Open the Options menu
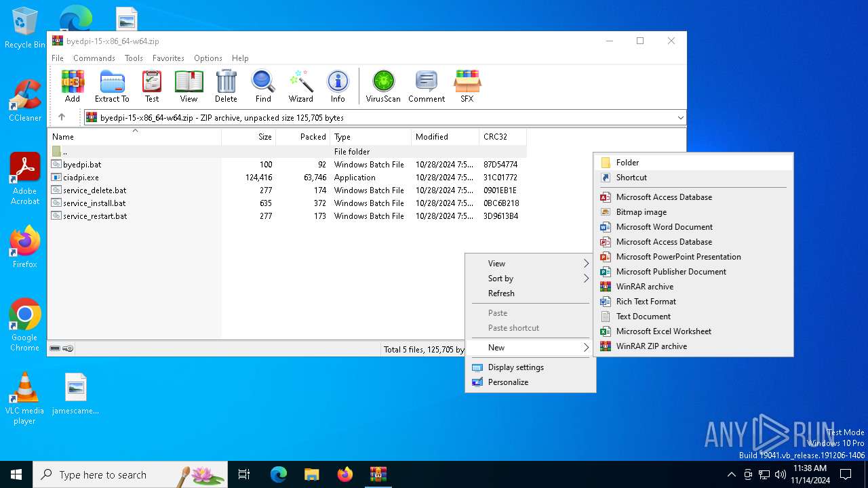 (x=208, y=58)
